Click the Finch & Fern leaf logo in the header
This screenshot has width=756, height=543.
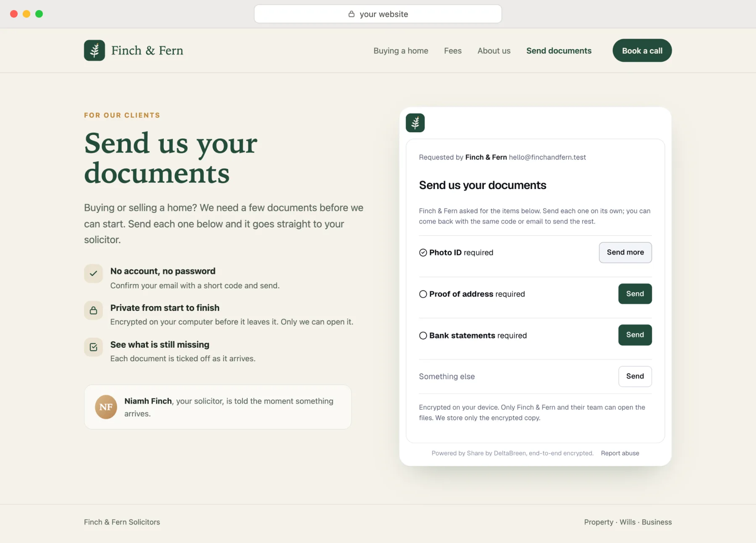tap(94, 50)
